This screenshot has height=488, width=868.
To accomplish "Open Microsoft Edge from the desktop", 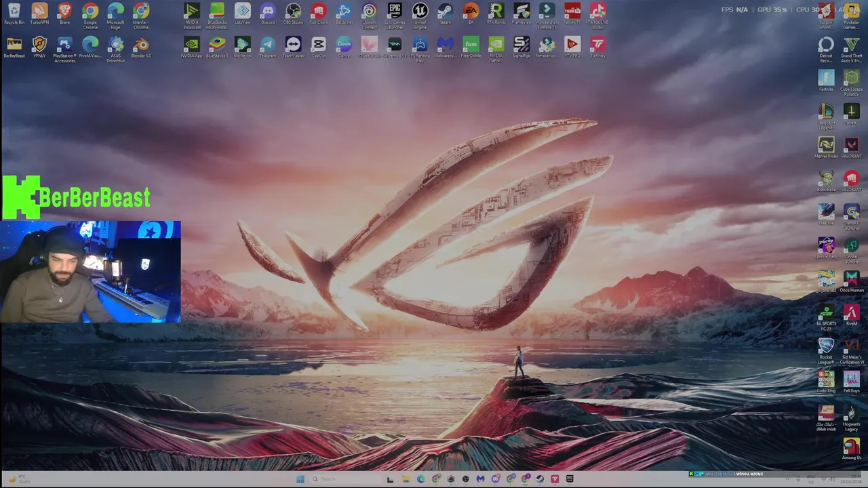I will 116,16.
